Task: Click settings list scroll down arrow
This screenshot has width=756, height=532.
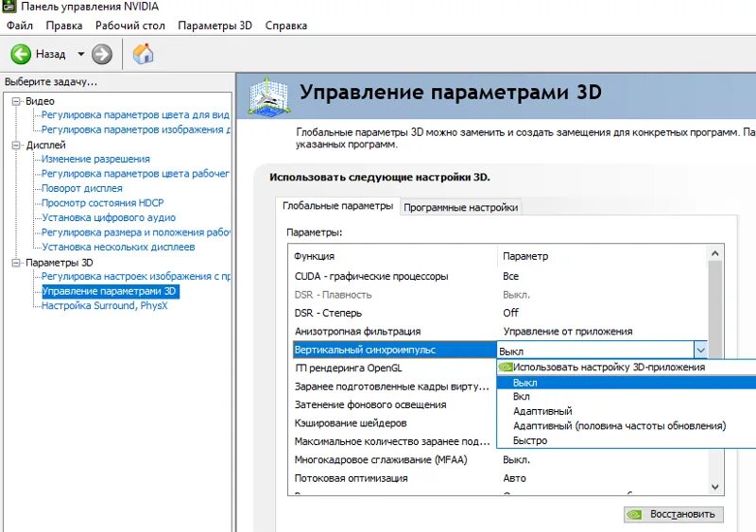Action: pos(715,488)
